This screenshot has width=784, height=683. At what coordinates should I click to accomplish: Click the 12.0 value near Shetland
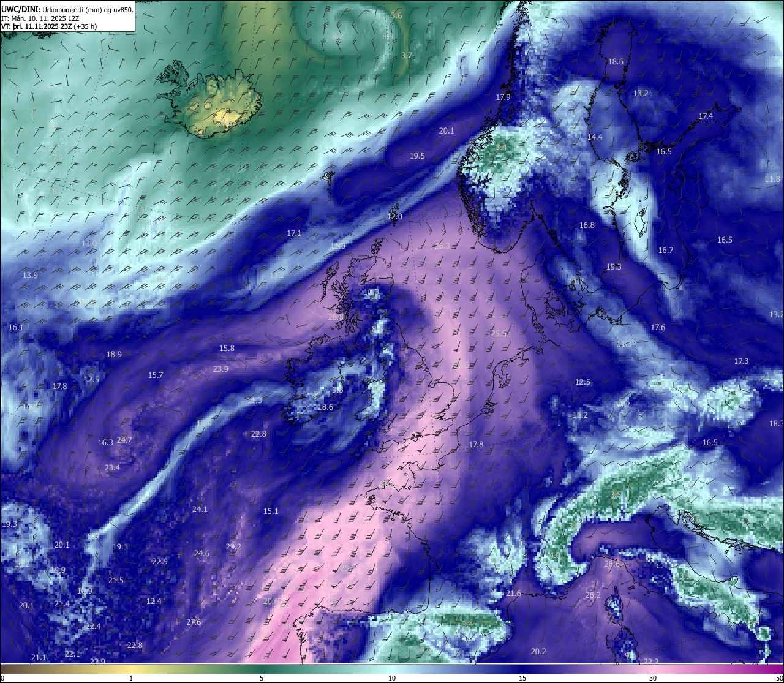click(394, 216)
